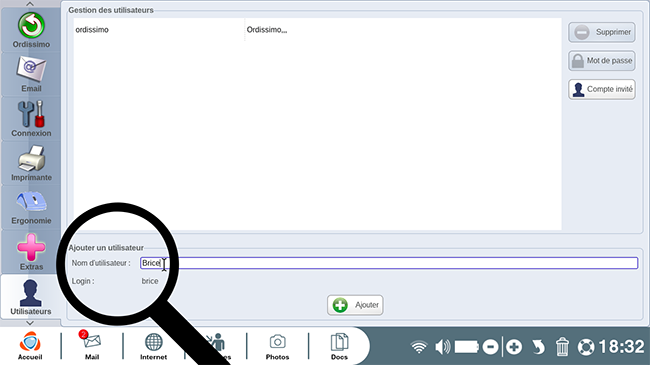Open the Extras pink plus icon
650x365 pixels.
click(x=31, y=252)
